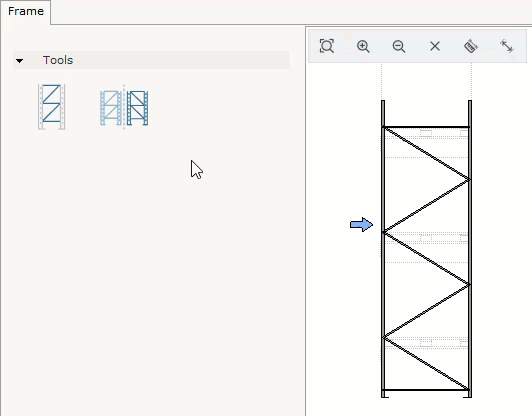Image resolution: width=532 pixels, height=416 pixels.
Task: Click the X icon in preview toolbar
Action: [435, 46]
